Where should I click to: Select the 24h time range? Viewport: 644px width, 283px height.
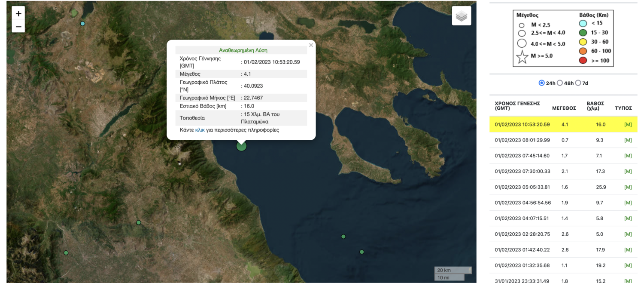tap(542, 83)
